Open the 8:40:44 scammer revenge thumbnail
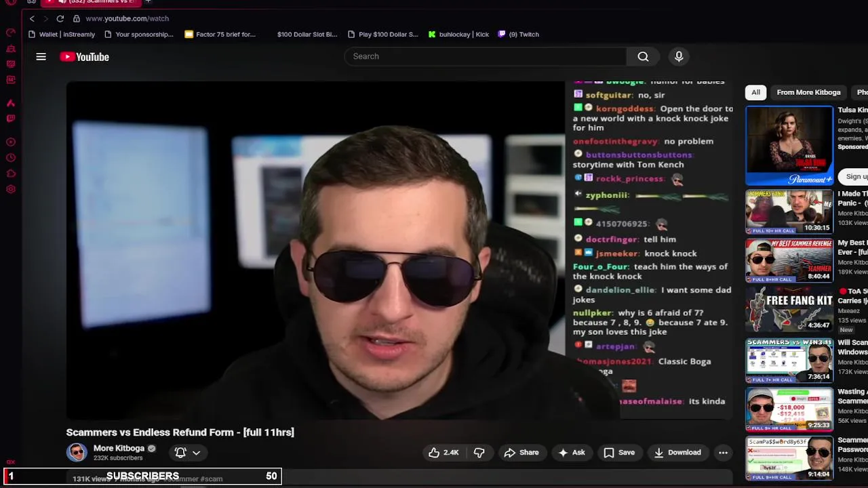 click(x=789, y=260)
